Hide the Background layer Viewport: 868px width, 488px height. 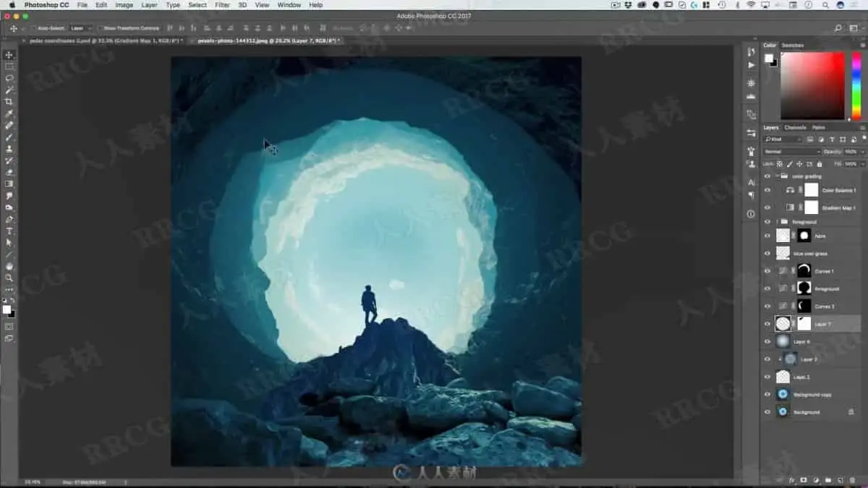(x=767, y=411)
